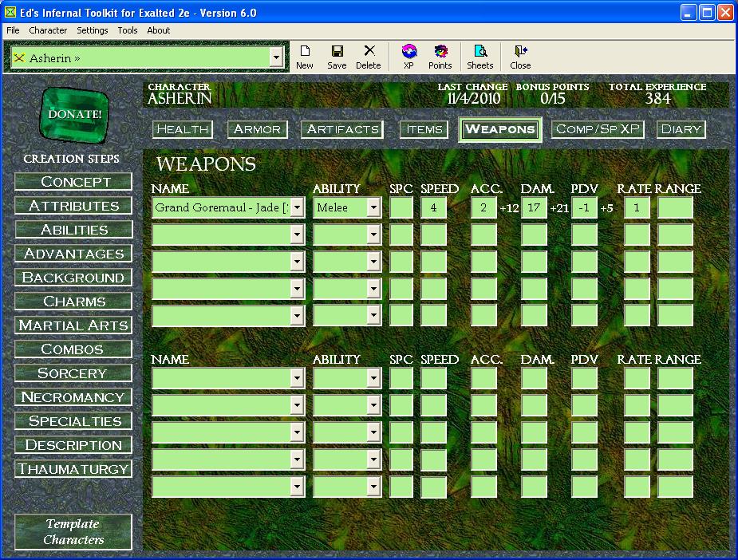Click the SPC field of Grand Goremaul row
Screen dimensions: 738x560
pos(401,207)
